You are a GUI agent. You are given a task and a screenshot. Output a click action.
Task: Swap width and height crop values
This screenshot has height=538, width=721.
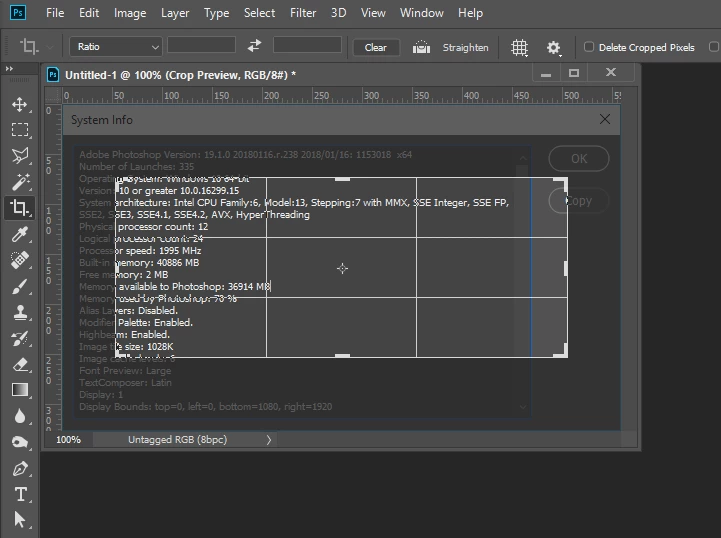(254, 46)
